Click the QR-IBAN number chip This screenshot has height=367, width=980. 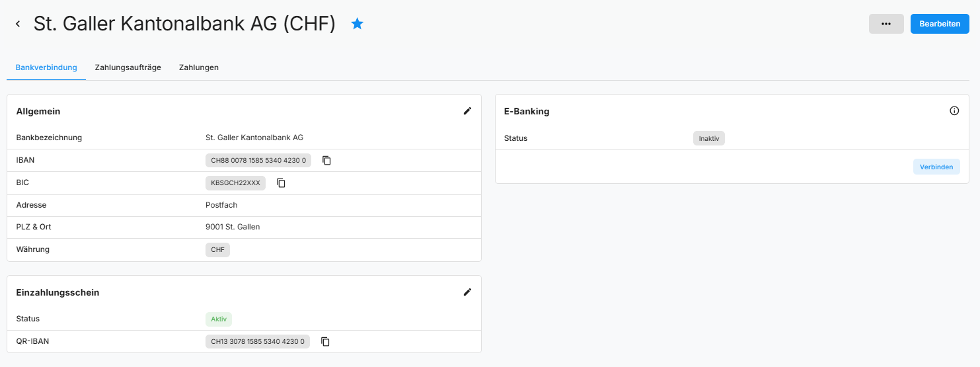click(258, 341)
